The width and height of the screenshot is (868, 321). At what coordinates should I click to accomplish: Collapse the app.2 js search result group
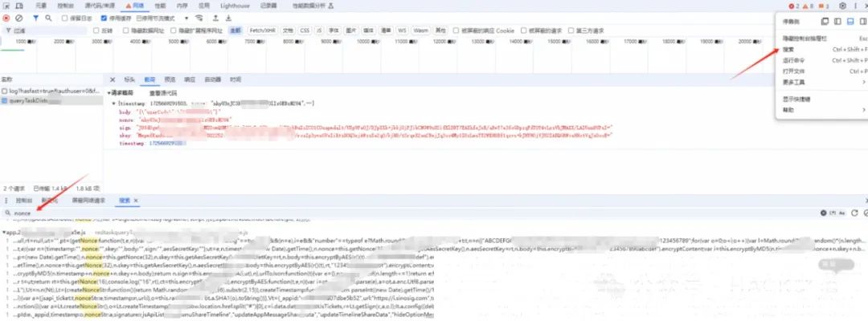click(4, 234)
